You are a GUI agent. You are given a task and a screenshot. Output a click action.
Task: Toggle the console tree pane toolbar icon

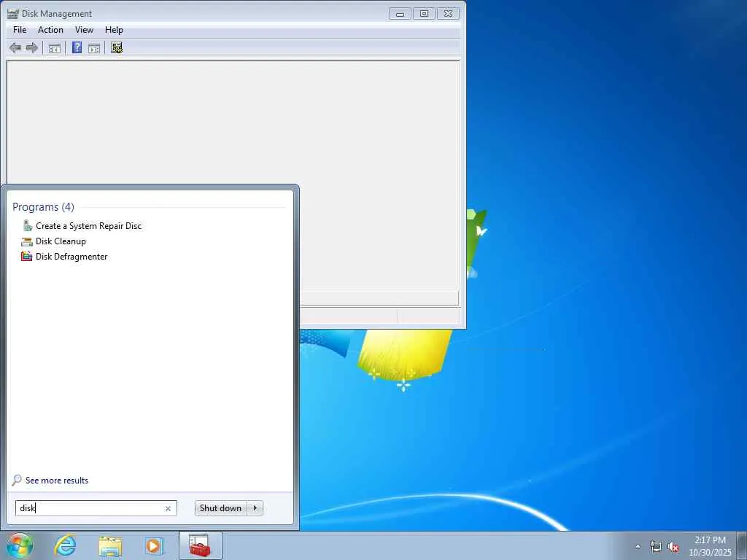tap(55, 48)
